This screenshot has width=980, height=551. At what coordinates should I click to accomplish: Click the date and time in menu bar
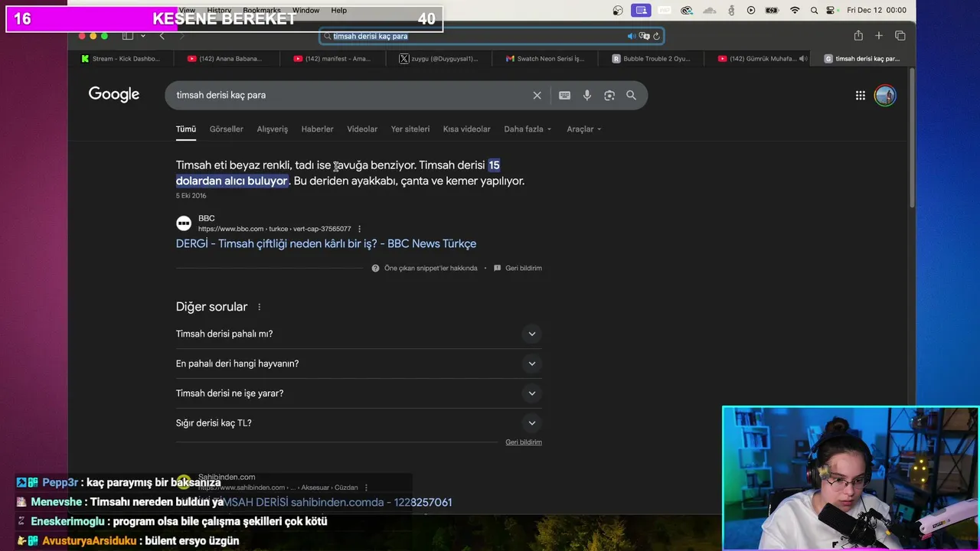877,10
